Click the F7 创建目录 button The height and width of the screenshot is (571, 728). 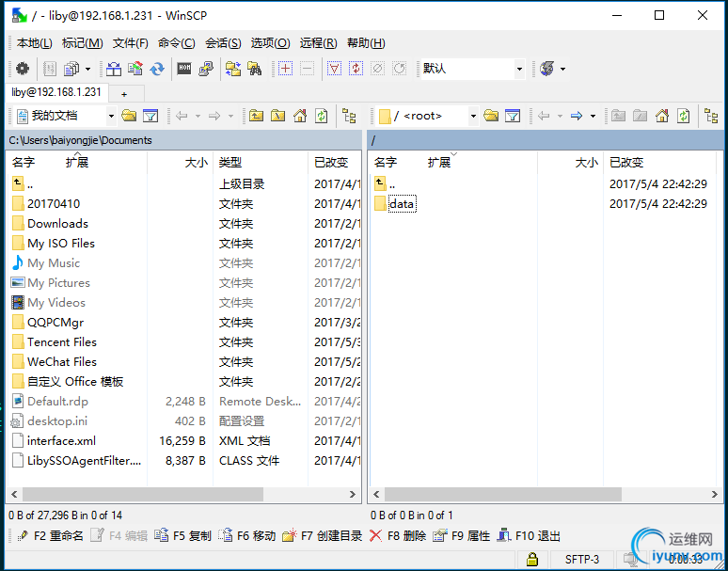[x=323, y=535]
